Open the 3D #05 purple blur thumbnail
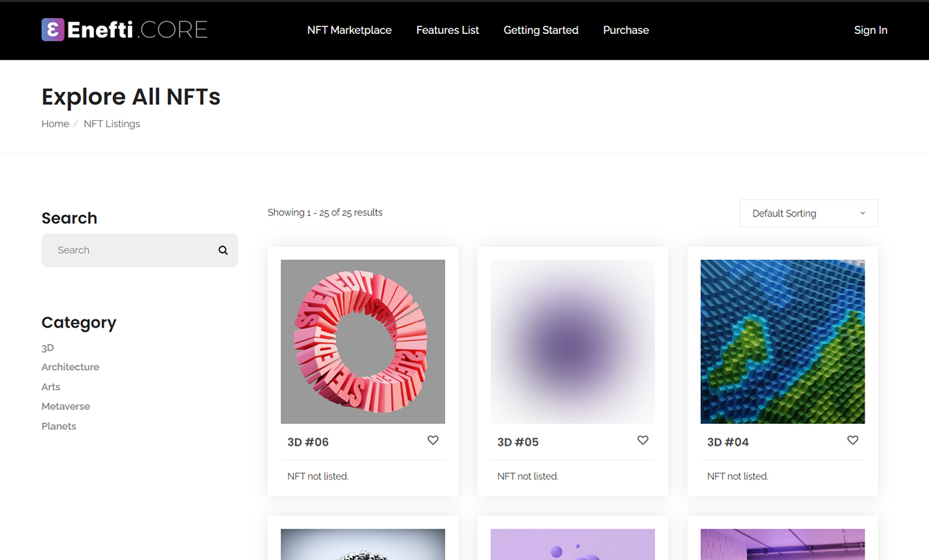929x560 pixels. click(573, 342)
